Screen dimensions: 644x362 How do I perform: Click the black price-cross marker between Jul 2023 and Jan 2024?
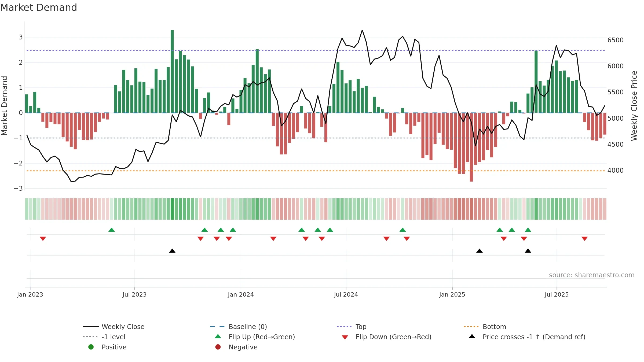pos(172,251)
